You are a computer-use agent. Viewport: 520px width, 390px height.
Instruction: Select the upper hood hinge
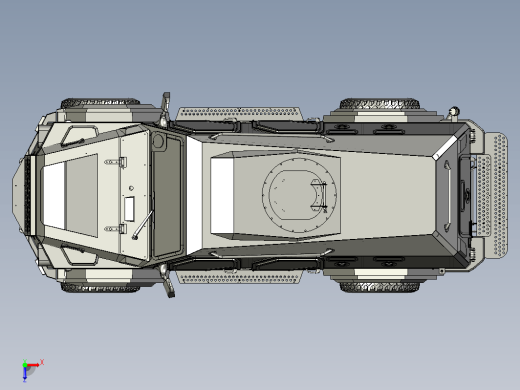click(x=116, y=162)
